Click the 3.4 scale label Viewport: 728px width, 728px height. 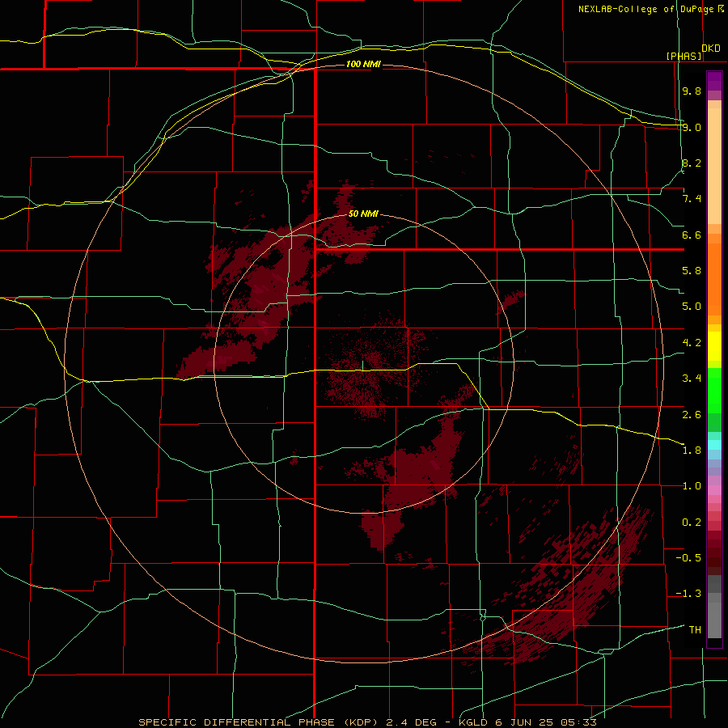pyautogui.click(x=692, y=379)
